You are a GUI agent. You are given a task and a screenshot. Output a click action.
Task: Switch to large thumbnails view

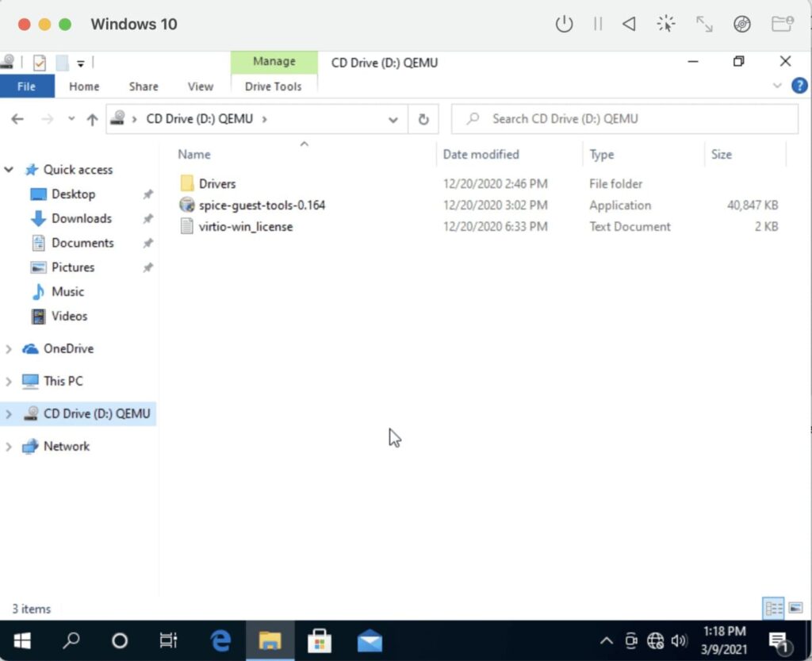point(795,608)
